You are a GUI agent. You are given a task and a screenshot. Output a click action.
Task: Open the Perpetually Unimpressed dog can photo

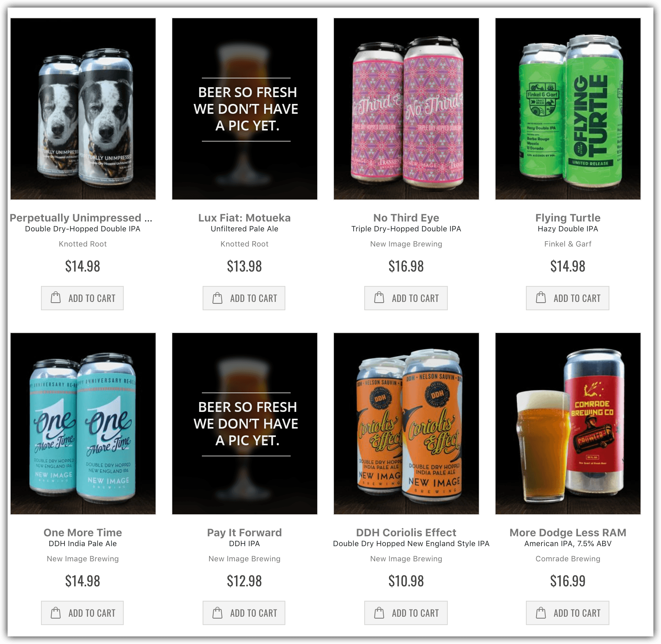[x=83, y=109]
